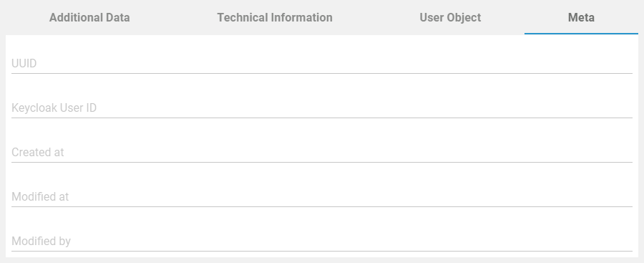
Task: Select the User Object tab
Action: click(450, 18)
